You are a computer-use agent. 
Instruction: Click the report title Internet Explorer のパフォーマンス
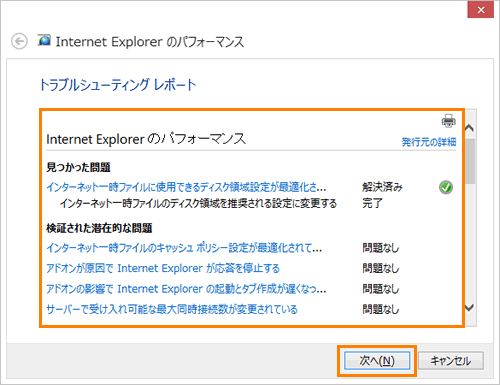pos(146,139)
